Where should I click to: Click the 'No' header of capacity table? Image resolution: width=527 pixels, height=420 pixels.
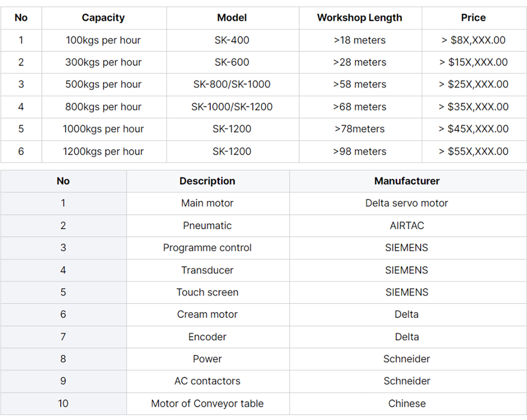click(21, 18)
